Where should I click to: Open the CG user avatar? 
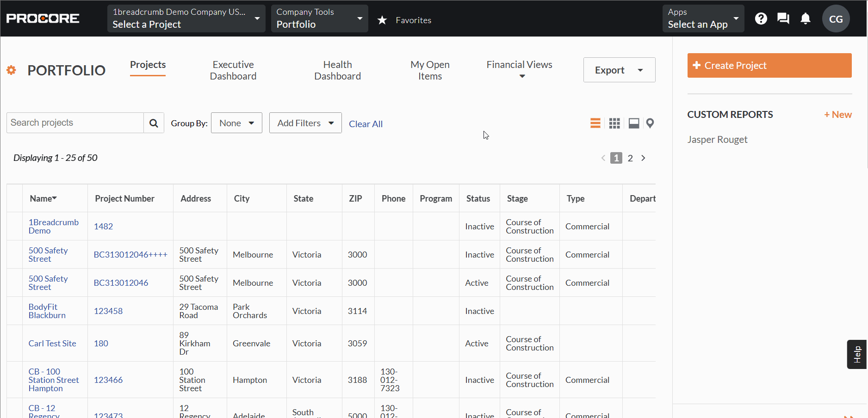836,18
